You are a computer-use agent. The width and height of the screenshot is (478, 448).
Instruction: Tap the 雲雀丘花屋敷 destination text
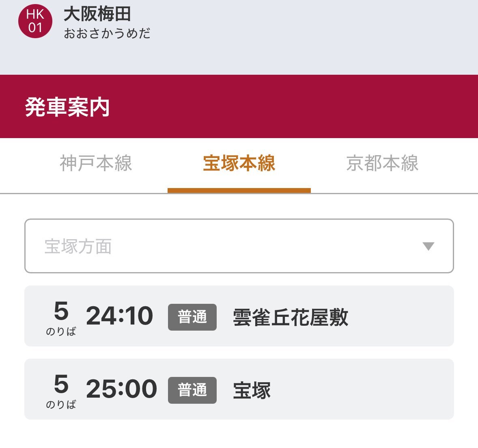click(x=291, y=317)
